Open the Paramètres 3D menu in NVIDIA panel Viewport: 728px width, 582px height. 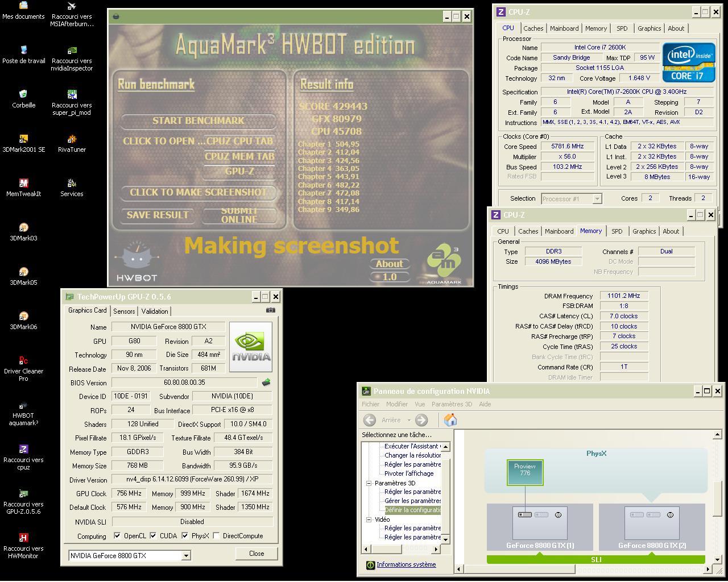click(452, 404)
